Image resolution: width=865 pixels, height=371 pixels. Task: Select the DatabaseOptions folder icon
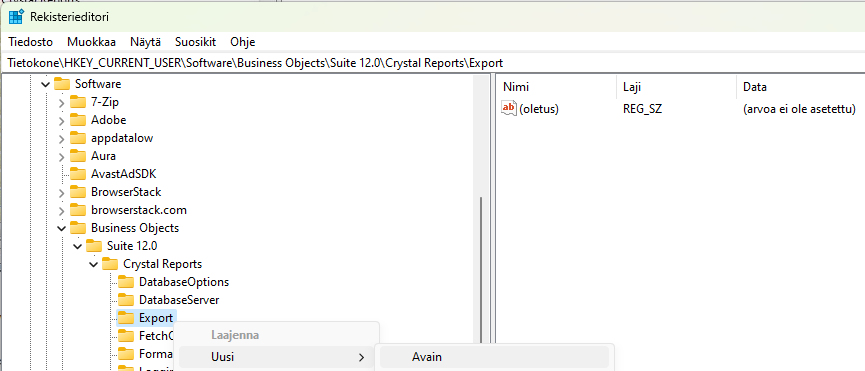click(126, 282)
